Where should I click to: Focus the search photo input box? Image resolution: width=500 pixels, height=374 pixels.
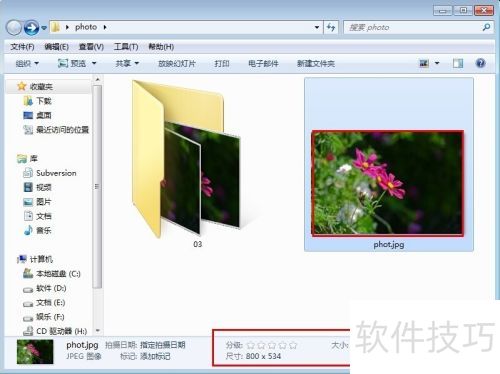click(x=413, y=27)
